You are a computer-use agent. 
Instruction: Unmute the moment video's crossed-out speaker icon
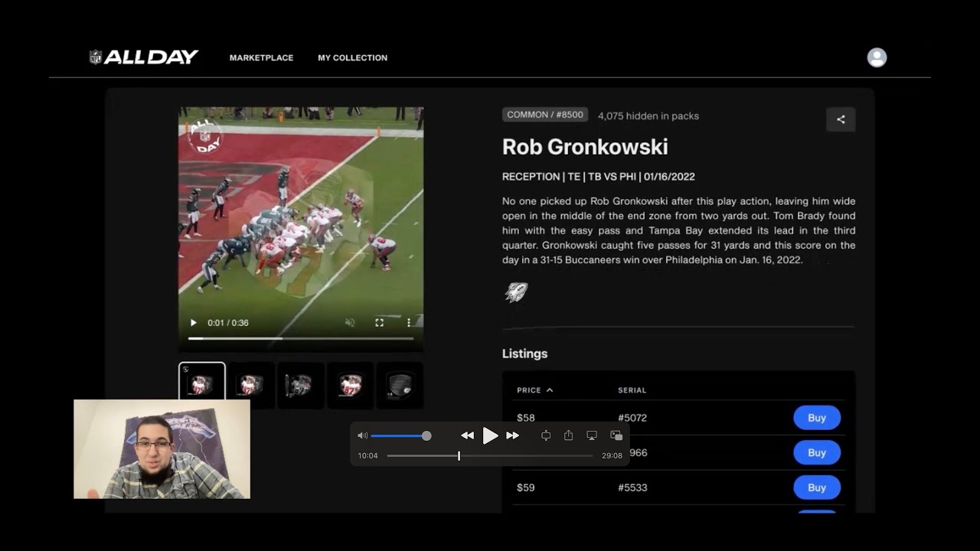350,323
